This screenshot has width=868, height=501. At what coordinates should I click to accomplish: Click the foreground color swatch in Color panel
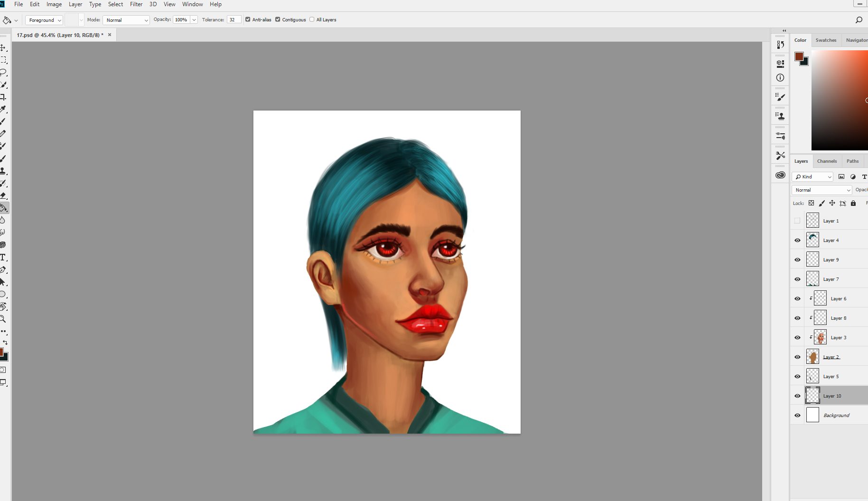click(799, 56)
